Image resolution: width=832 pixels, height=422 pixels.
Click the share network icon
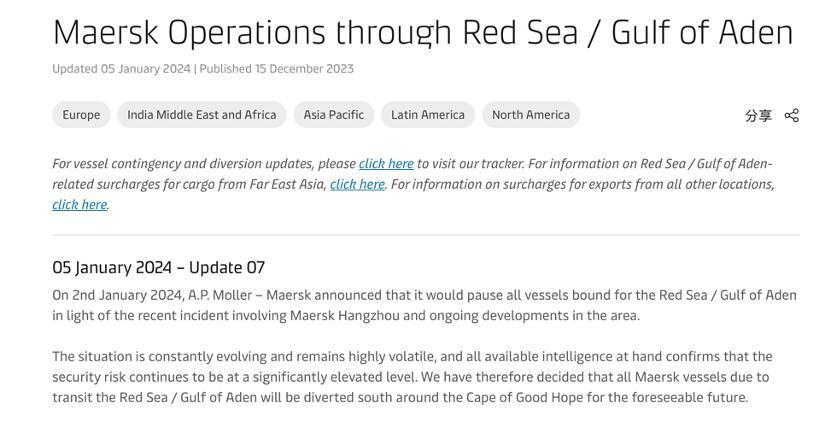tap(791, 115)
